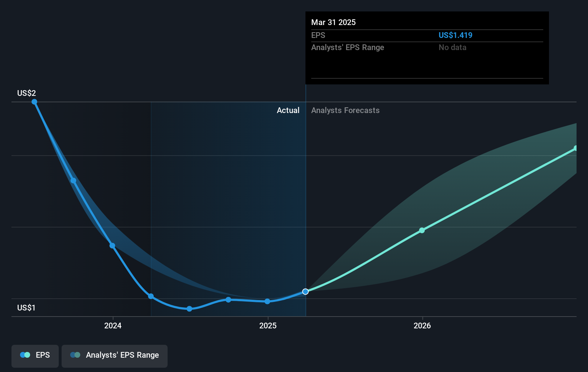Select the first EPS point at US$2
Viewport: 588px width, 372px height.
point(34,102)
